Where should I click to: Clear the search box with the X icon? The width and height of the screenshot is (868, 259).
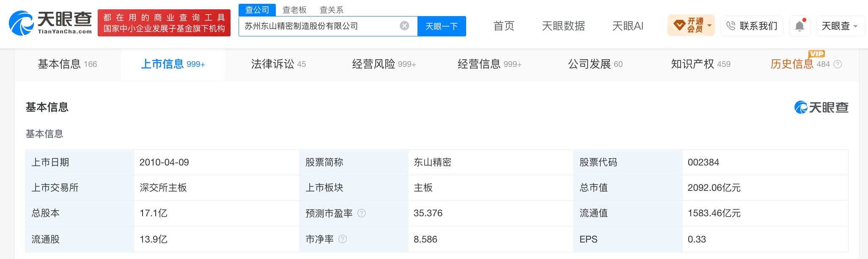(404, 26)
